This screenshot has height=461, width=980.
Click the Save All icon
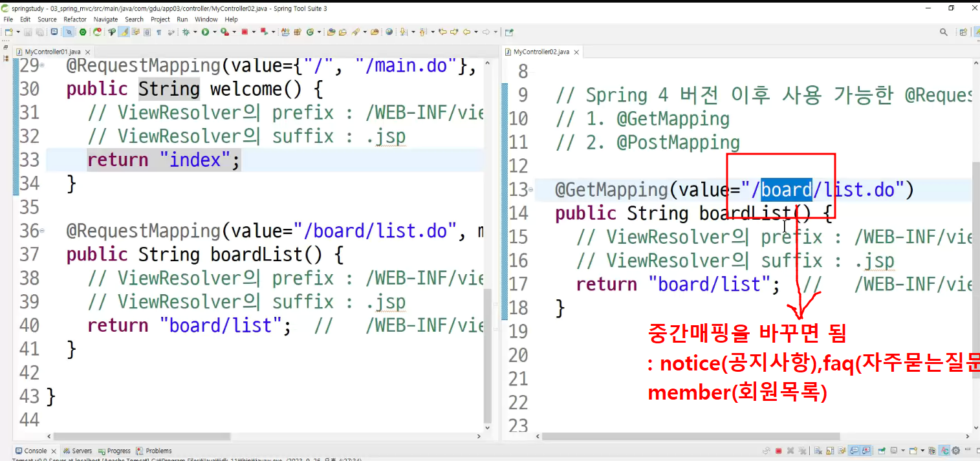(39, 32)
